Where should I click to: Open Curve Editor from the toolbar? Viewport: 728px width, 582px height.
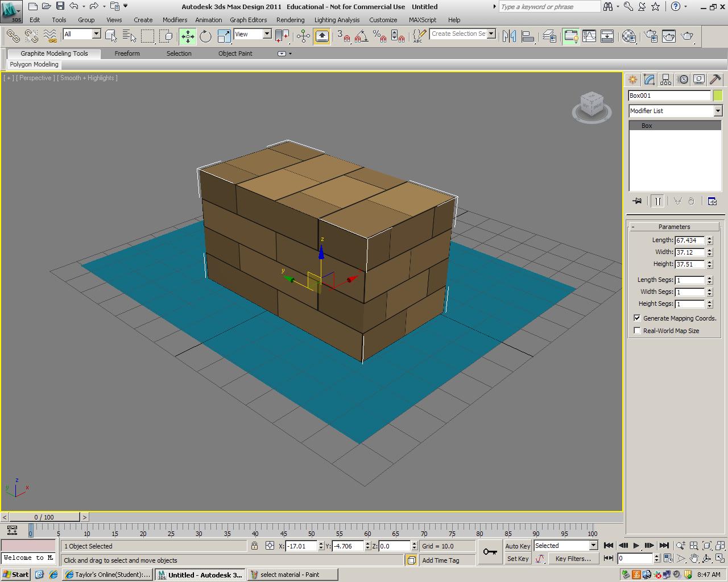[589, 36]
